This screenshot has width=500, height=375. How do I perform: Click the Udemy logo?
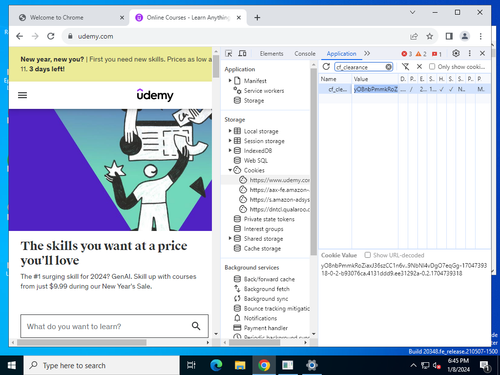[155, 95]
